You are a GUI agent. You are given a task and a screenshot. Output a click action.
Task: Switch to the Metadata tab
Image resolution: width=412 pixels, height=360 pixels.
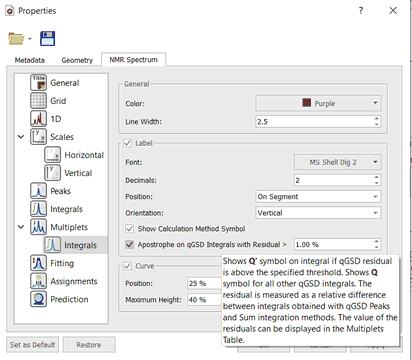[30, 60]
